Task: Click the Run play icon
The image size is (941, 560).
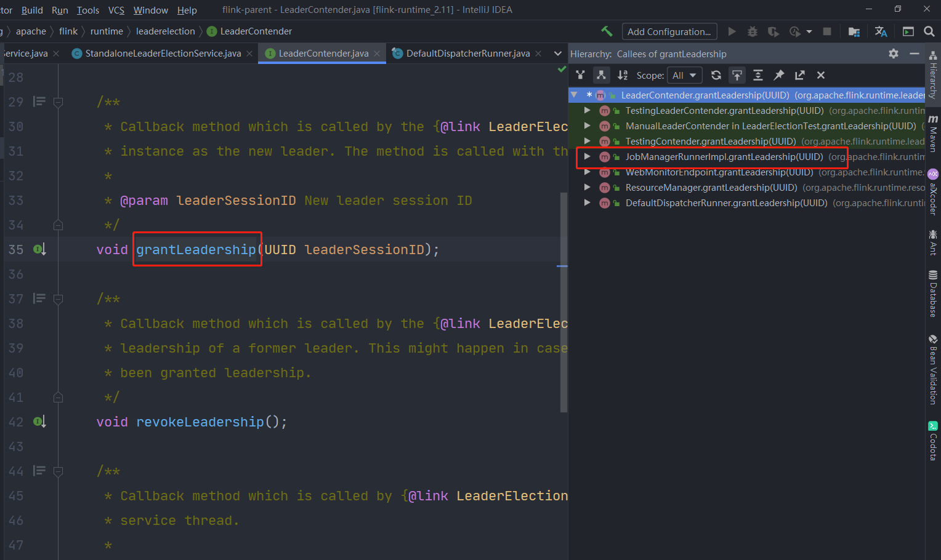Action: coord(732,31)
